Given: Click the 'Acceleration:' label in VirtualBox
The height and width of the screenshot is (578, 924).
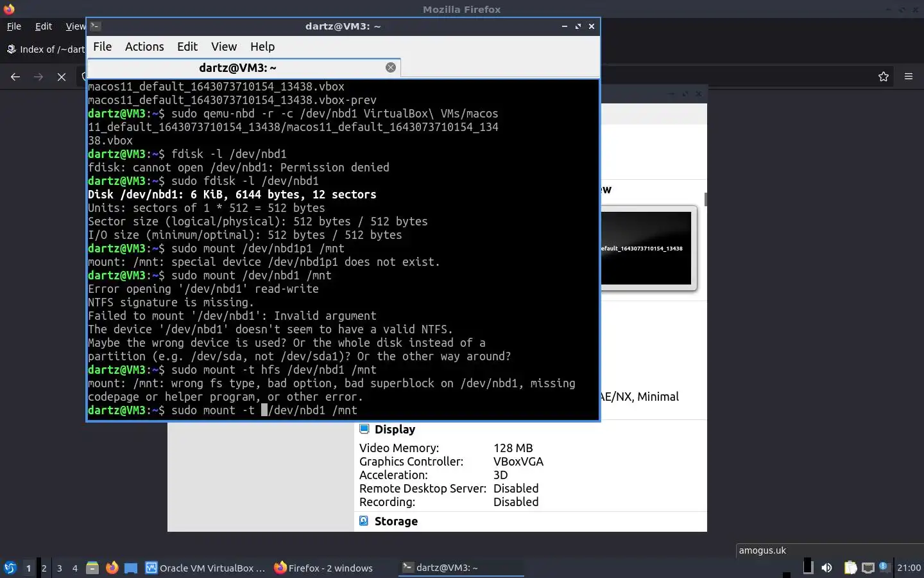Looking at the screenshot, I should tap(393, 475).
